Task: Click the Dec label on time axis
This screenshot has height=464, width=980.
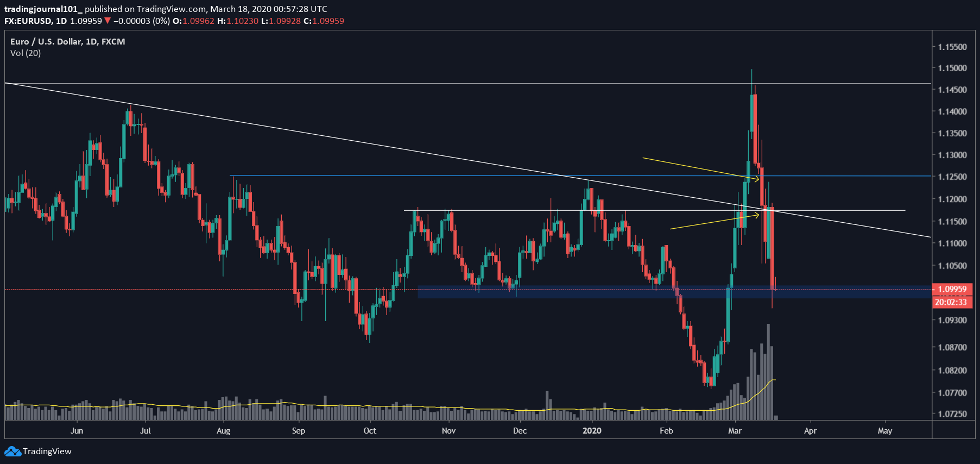Action: point(520,430)
